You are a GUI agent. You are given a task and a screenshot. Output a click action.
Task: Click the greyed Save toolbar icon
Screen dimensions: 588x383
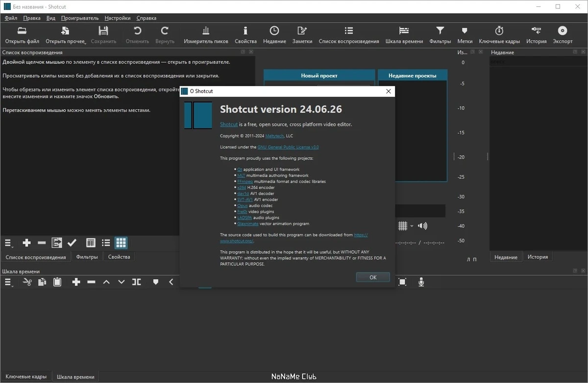(x=103, y=31)
